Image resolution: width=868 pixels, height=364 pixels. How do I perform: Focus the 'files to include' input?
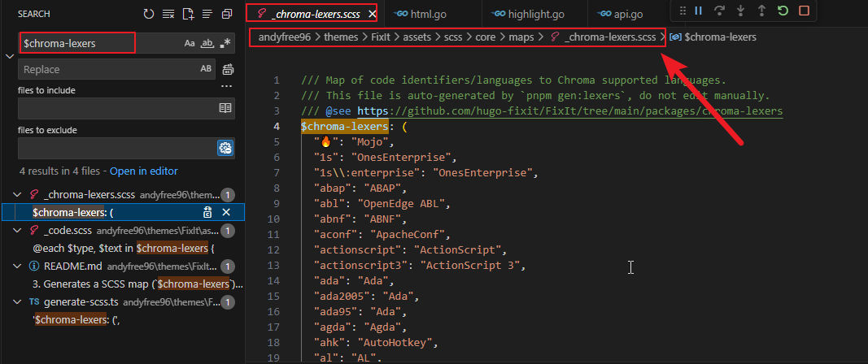point(117,108)
